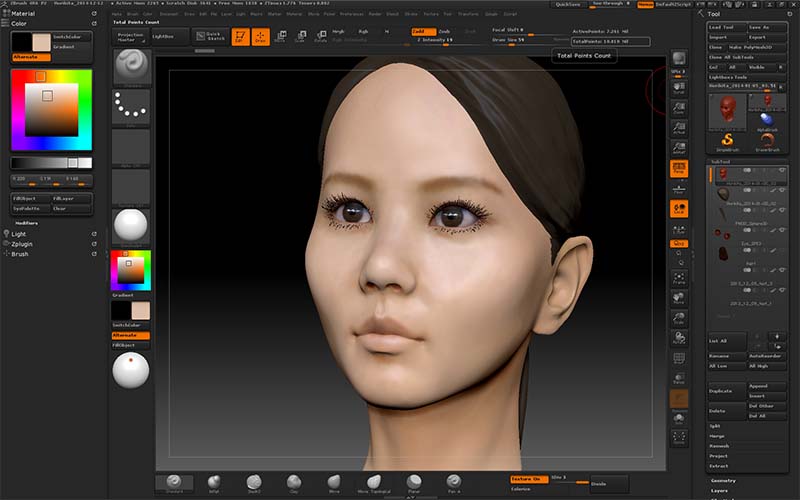Toggle Zsub mode
The width and height of the screenshot is (800, 500).
(445, 32)
